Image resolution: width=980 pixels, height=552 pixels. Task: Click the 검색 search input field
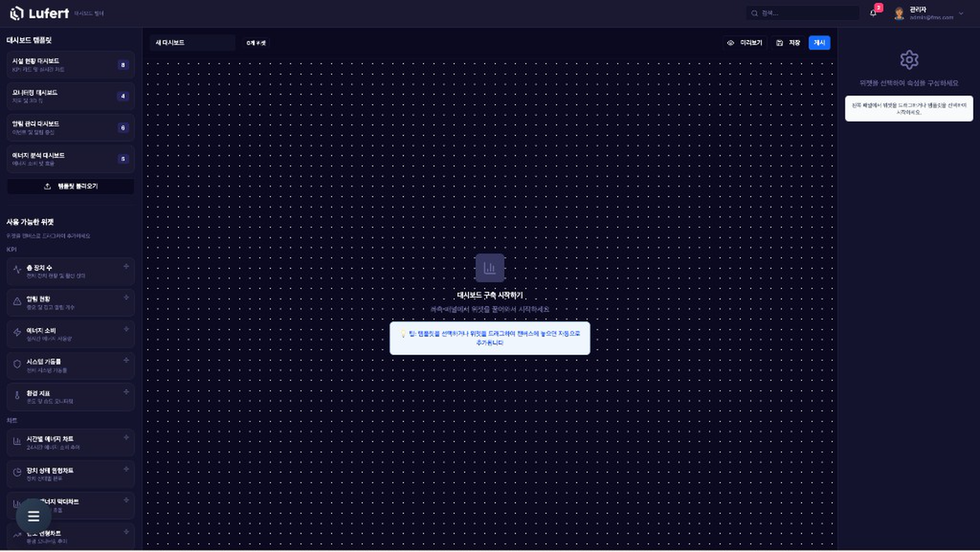pyautogui.click(x=802, y=13)
